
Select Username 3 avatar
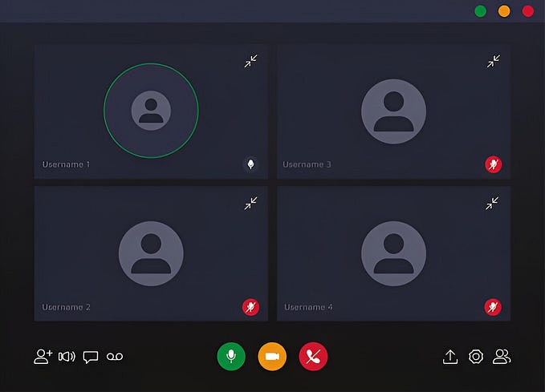tap(393, 111)
